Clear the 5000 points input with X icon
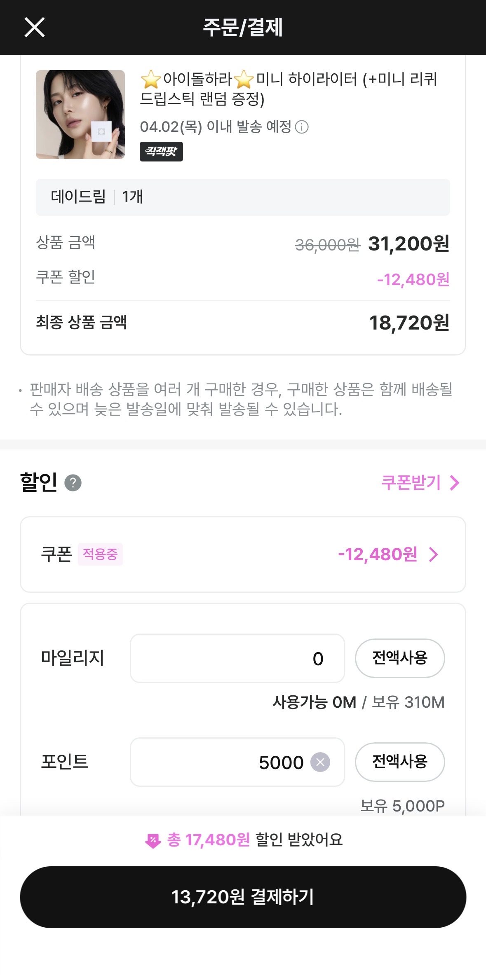486x980 pixels. [x=320, y=762]
